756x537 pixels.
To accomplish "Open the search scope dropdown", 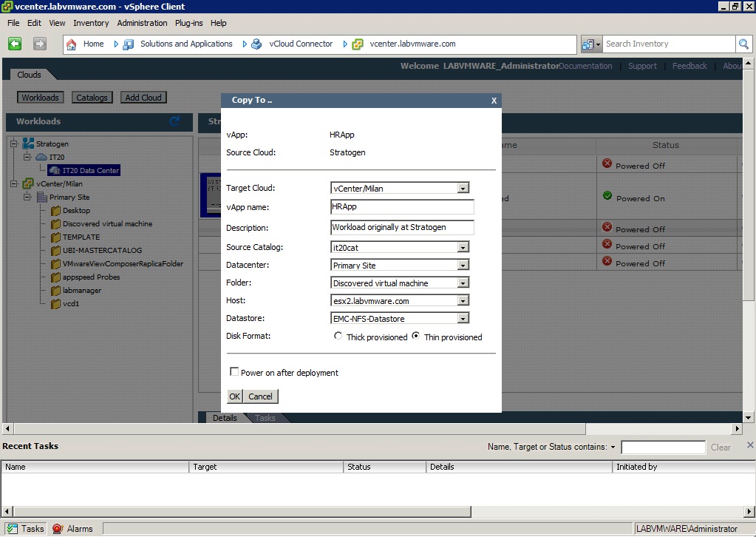I will pyautogui.click(x=592, y=44).
